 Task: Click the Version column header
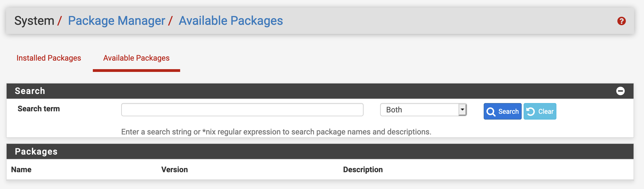pyautogui.click(x=175, y=169)
